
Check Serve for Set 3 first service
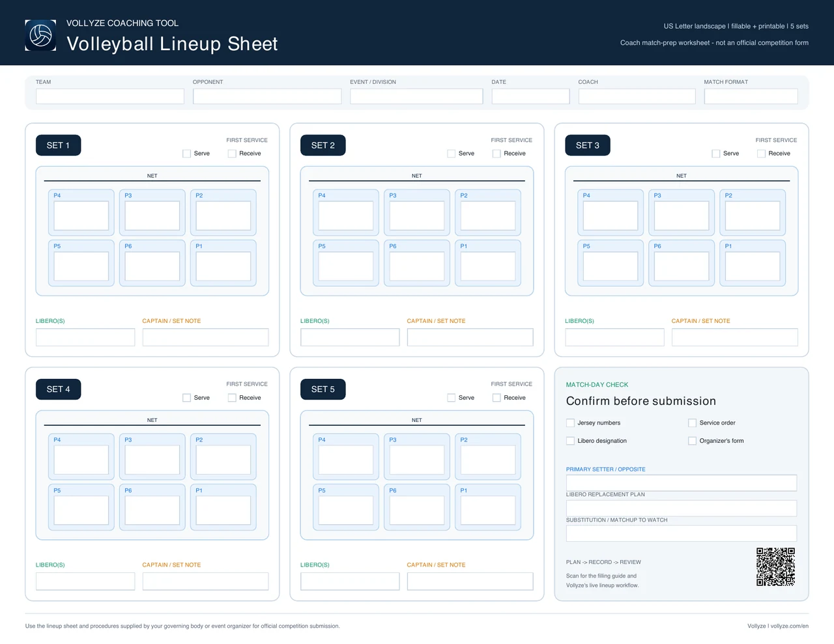click(715, 154)
